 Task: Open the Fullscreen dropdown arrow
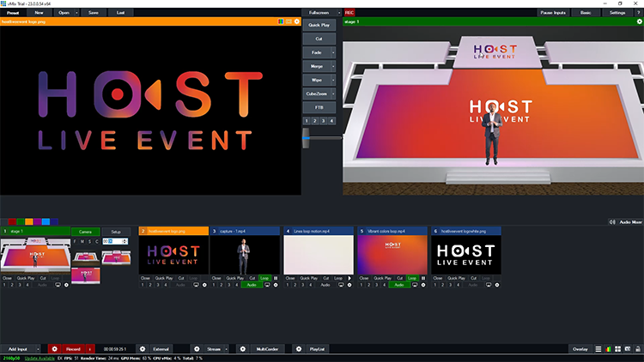pos(337,13)
